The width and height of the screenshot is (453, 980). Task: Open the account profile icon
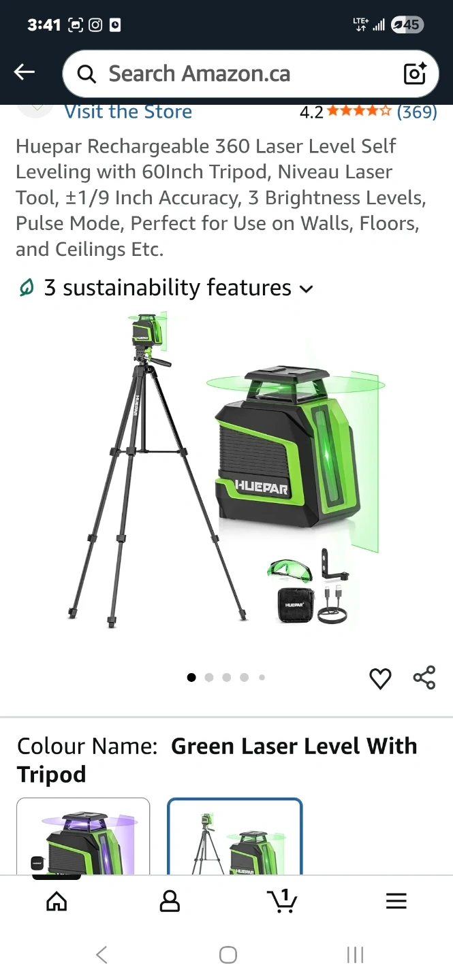click(170, 901)
